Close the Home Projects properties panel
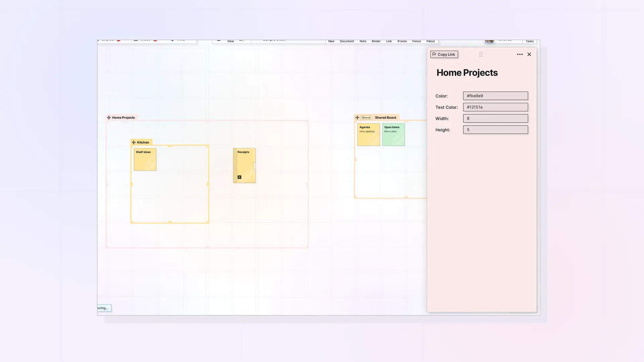The width and height of the screenshot is (644, 362). (529, 54)
